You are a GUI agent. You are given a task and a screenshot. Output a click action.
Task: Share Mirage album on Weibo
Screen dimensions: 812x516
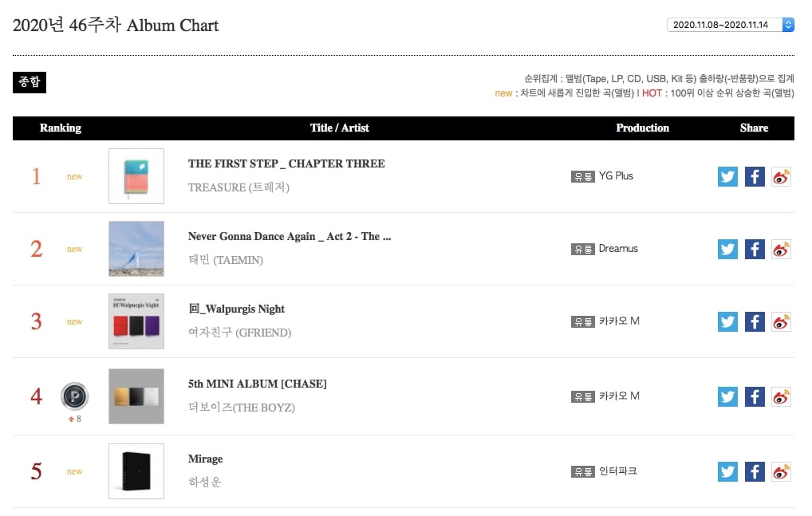click(781, 471)
